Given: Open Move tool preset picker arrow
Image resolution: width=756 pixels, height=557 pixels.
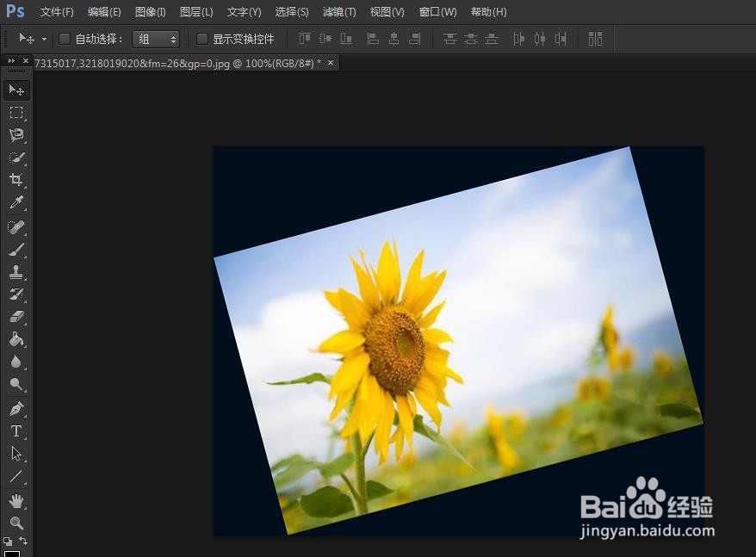Looking at the screenshot, I should click(45, 39).
